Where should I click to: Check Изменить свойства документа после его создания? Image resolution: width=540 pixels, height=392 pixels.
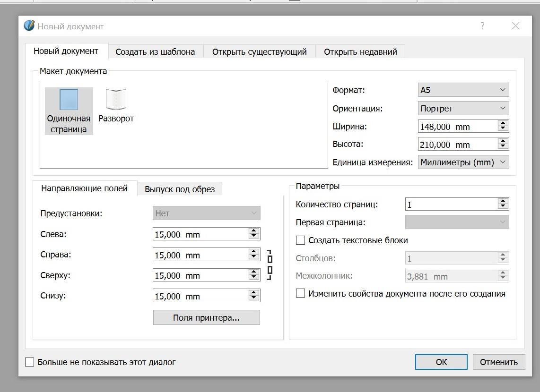point(300,293)
